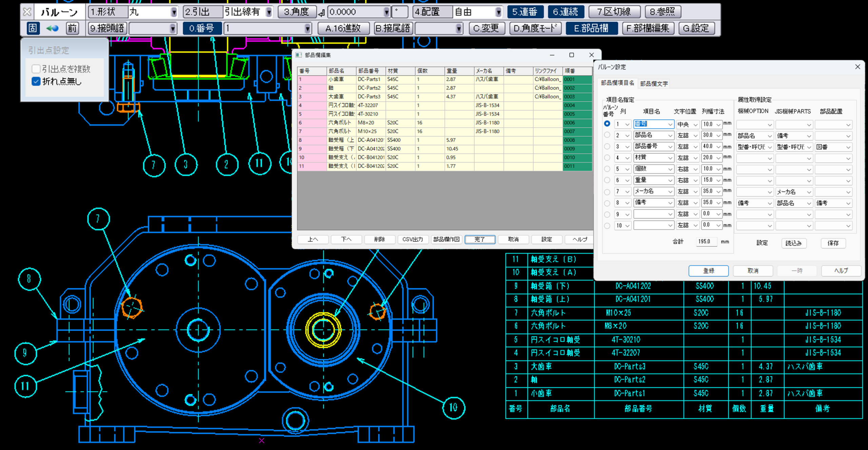
Task: Toggle the 固 lock icon in toolbar
Action: 33,28
